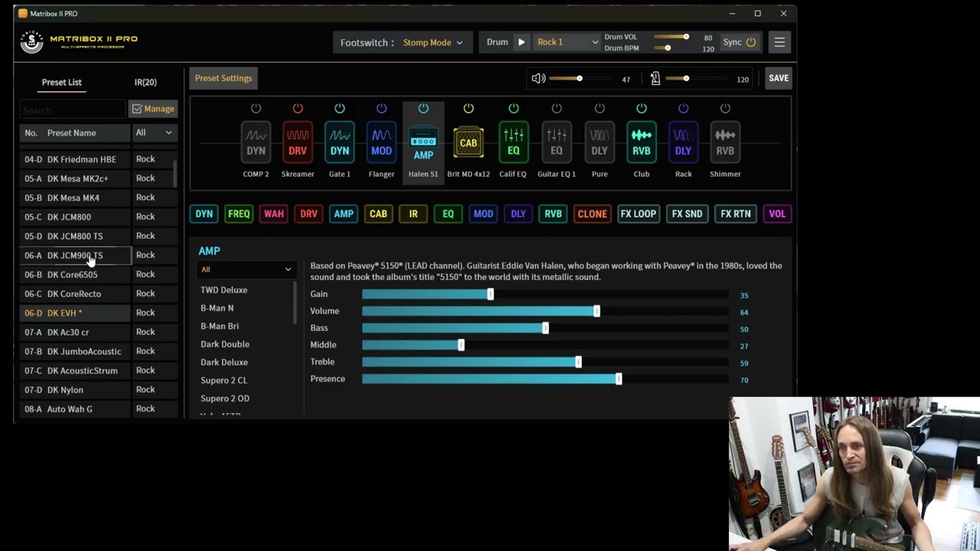
Task: Select the Brit MD 4x12 CAB block
Action: point(469,142)
